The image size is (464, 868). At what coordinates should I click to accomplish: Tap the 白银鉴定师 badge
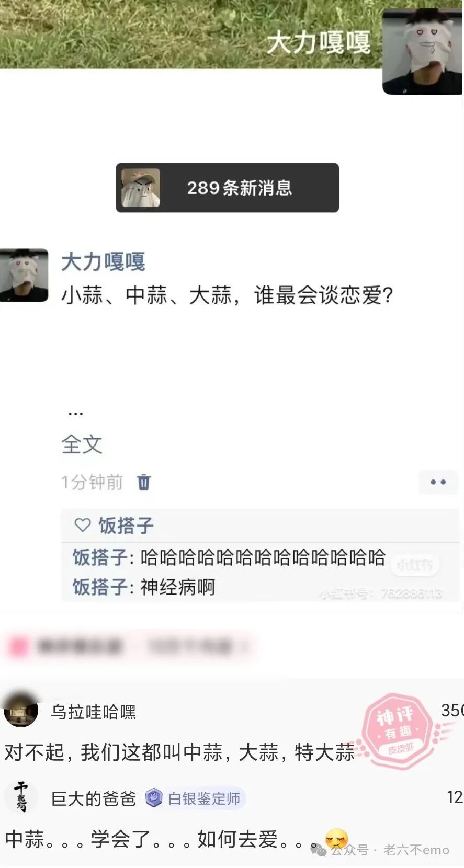(195, 798)
